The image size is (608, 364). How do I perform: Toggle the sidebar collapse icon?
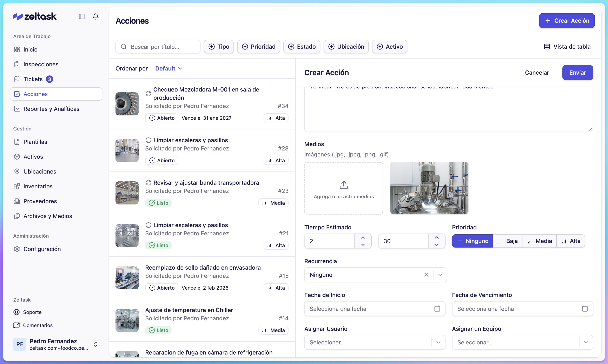pos(81,16)
